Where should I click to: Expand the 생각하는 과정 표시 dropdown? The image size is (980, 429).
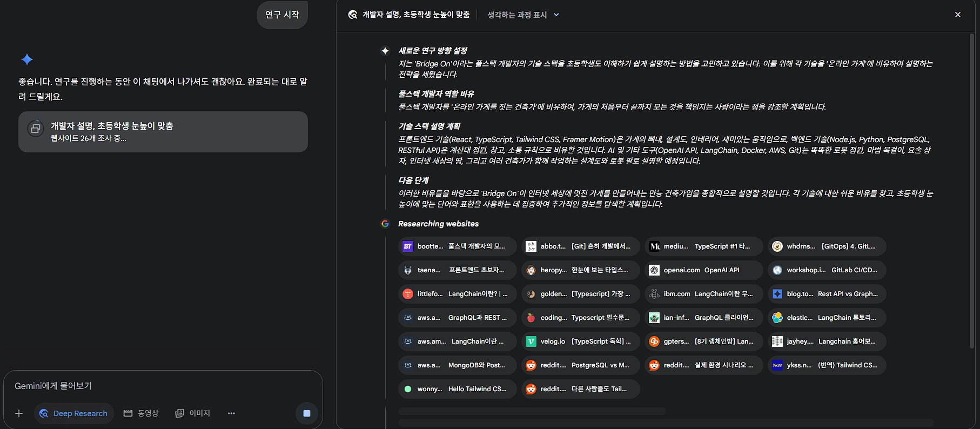click(517, 15)
